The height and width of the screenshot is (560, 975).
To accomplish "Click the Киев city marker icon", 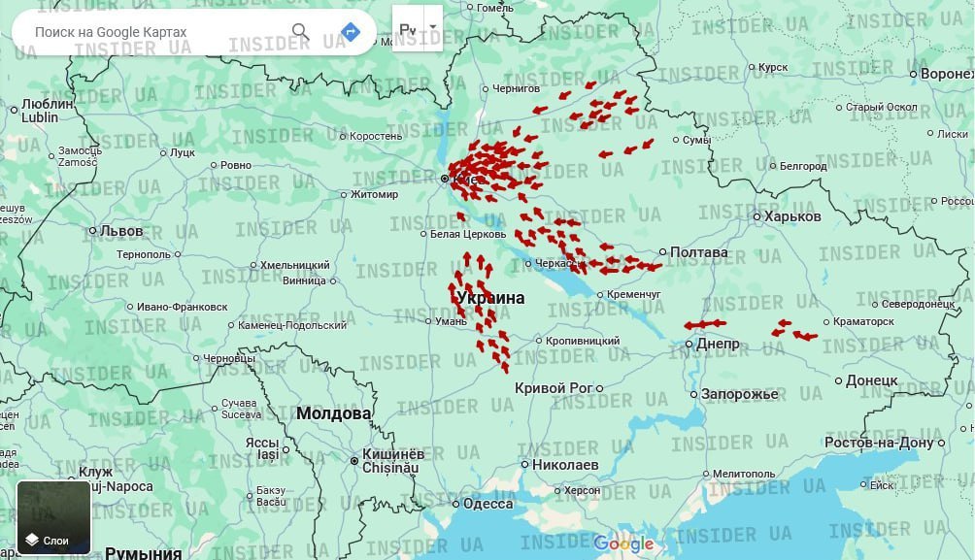I will [x=444, y=179].
